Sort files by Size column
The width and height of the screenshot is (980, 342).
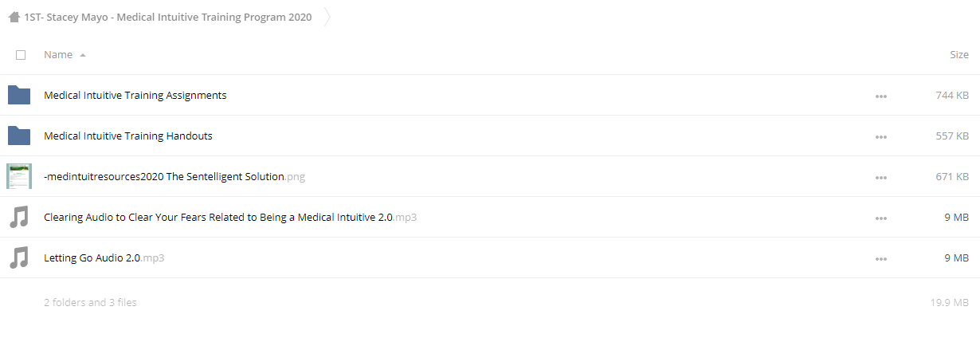[959, 55]
